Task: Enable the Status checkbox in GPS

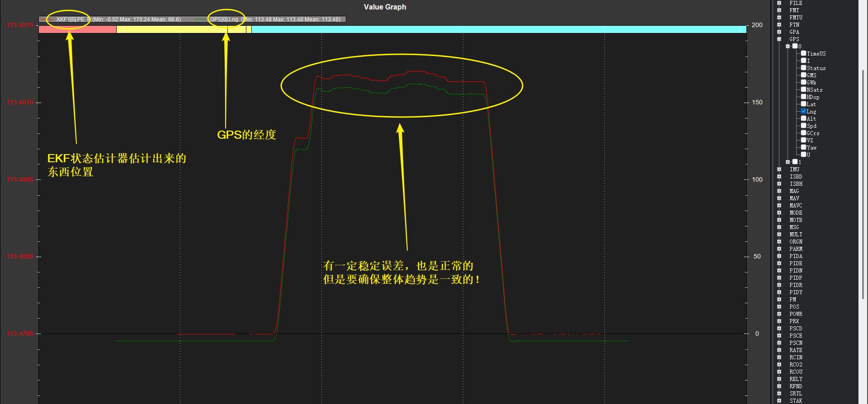Action: 803,68
